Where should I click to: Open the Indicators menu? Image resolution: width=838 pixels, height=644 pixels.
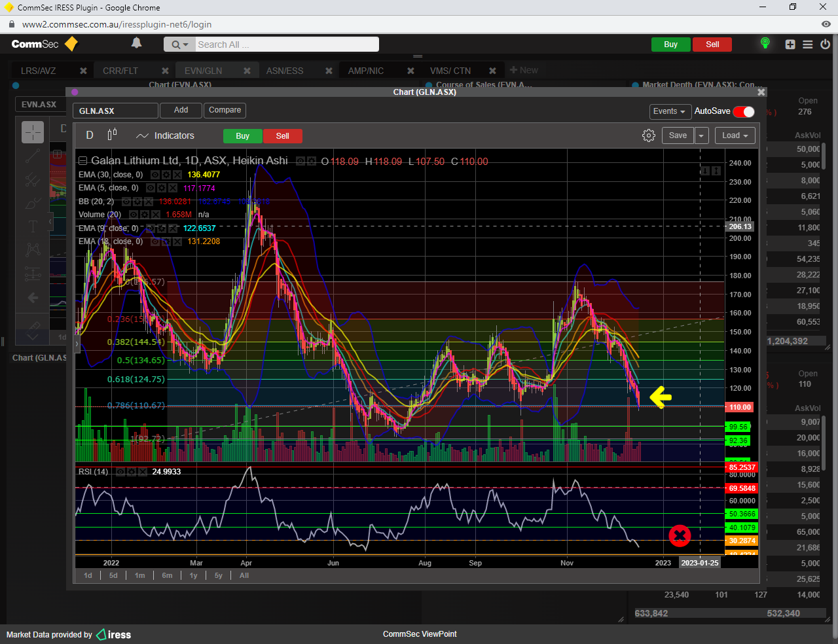point(165,135)
